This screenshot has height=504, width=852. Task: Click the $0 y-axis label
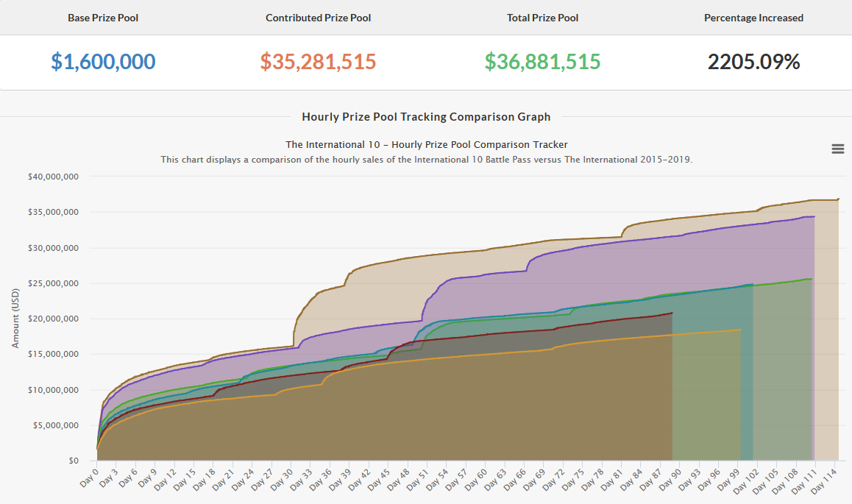pos(74,461)
